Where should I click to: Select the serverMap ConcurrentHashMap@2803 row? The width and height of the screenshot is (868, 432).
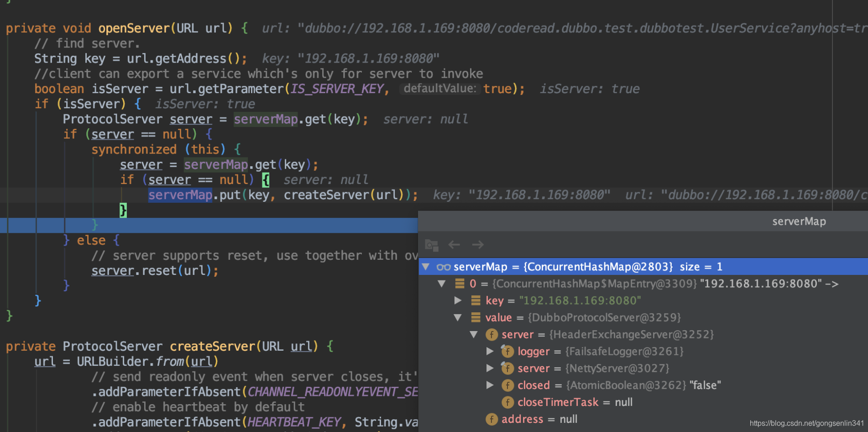pyautogui.click(x=643, y=267)
